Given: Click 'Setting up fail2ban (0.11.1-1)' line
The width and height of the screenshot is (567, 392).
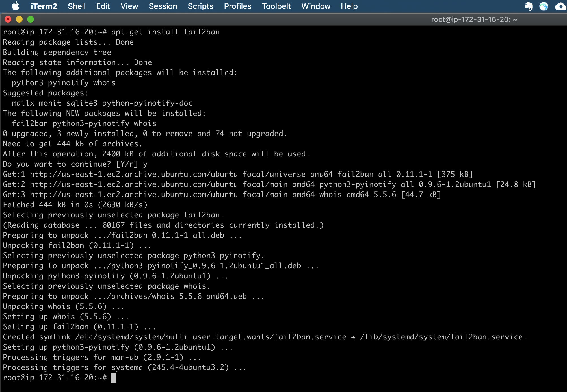Looking at the screenshot, I should [x=79, y=327].
